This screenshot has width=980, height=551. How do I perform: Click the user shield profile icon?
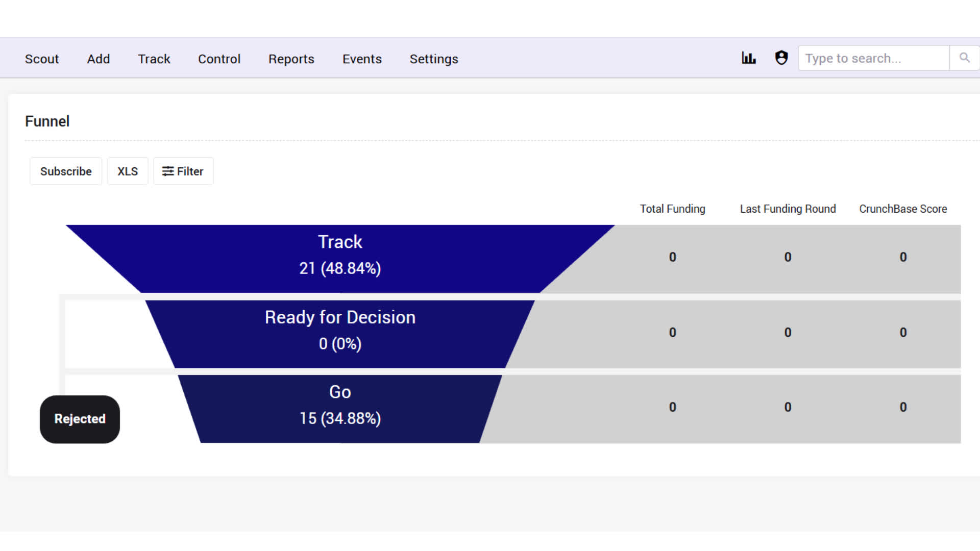[x=781, y=58]
